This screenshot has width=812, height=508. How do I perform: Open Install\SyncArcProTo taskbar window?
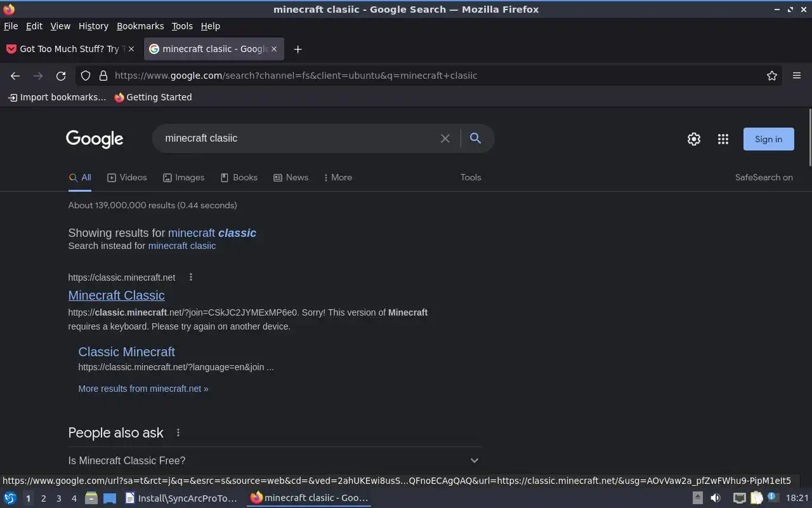181,498
